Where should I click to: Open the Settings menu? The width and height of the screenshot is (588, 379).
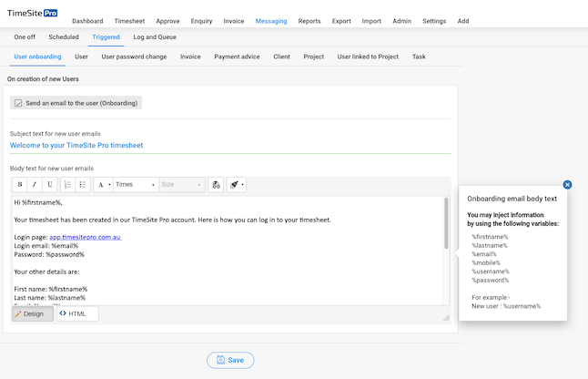[x=434, y=21]
